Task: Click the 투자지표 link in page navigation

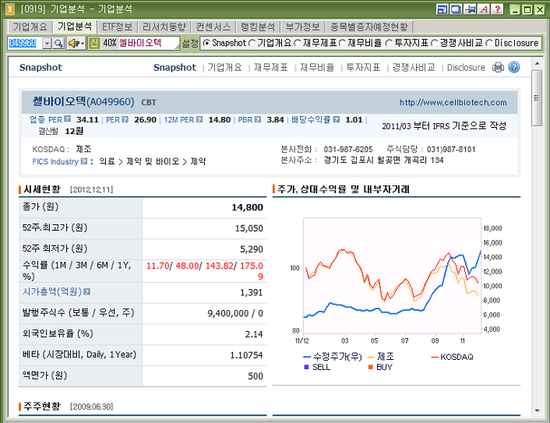Action: (363, 67)
